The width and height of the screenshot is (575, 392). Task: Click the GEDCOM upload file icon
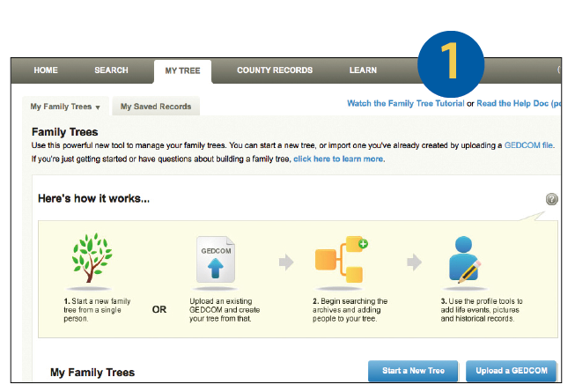click(216, 260)
